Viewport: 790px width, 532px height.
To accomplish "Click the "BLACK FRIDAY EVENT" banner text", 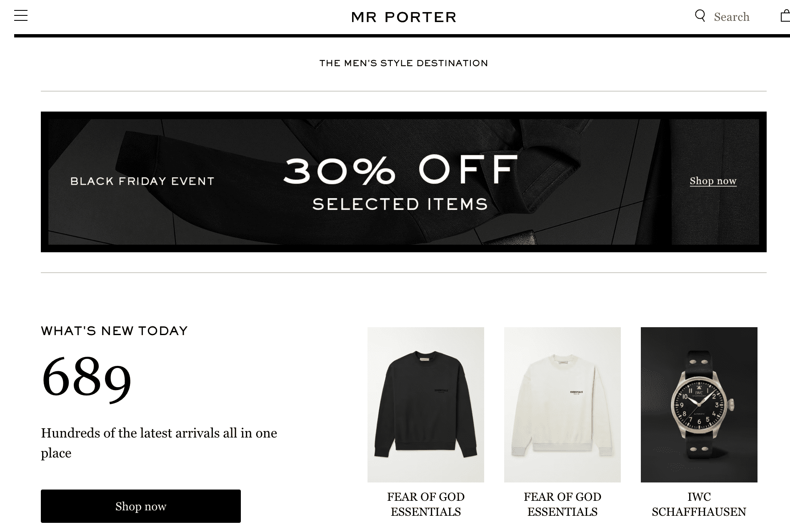I will point(142,181).
